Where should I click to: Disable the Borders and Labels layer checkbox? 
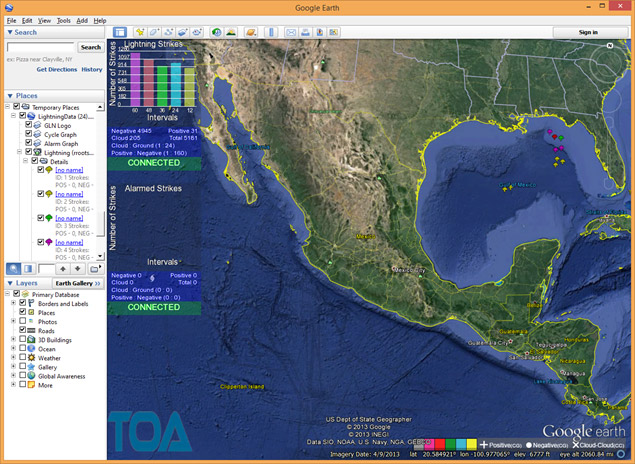click(x=23, y=302)
